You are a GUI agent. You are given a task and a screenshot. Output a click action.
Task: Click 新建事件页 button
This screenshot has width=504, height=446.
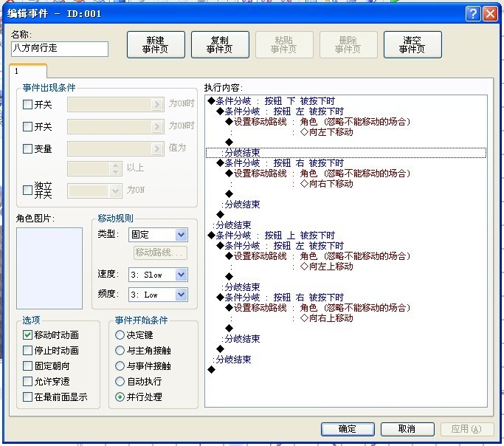click(x=156, y=45)
